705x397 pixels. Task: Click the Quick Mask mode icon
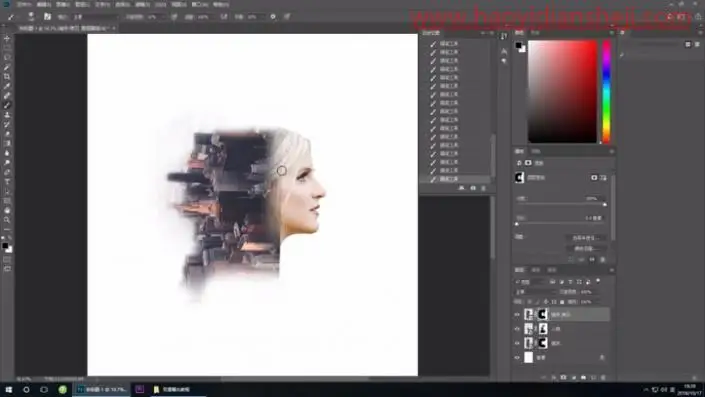click(x=7, y=259)
